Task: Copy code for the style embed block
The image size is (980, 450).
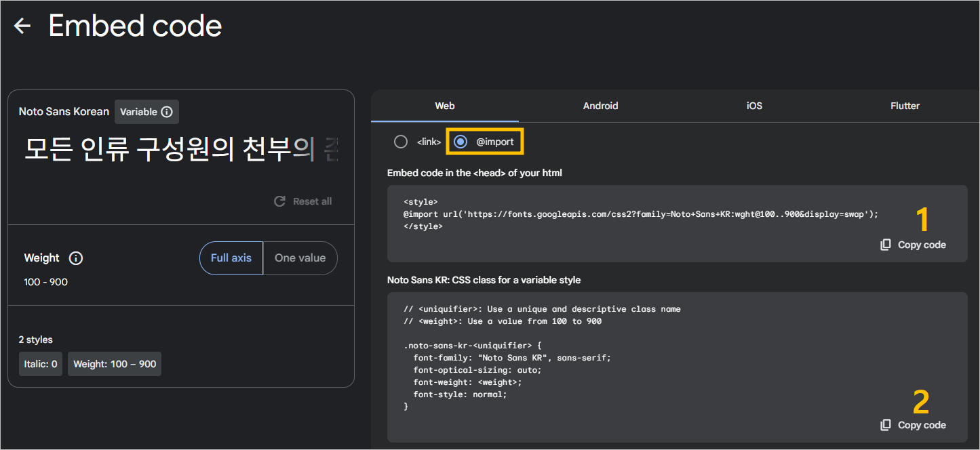Action: [913, 245]
